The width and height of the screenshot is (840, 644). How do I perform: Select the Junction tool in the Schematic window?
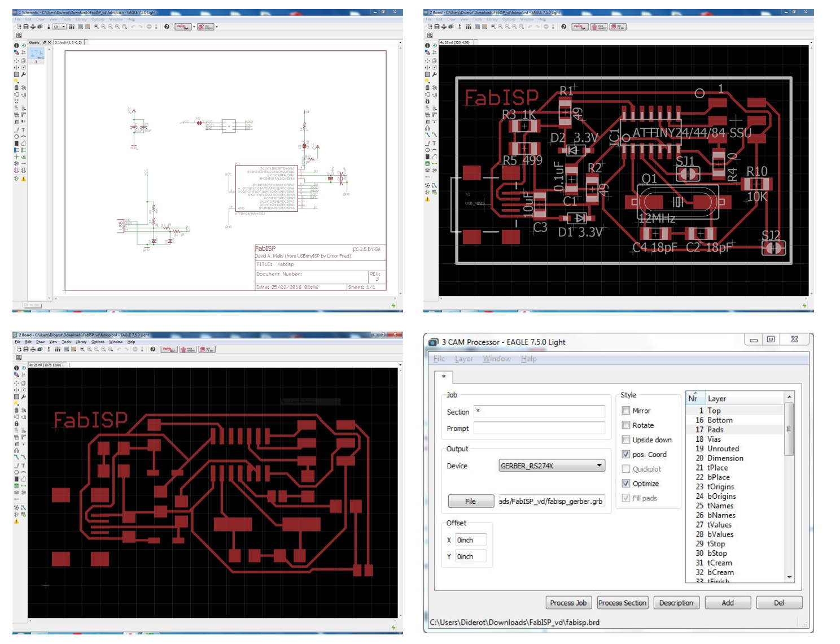[16, 156]
